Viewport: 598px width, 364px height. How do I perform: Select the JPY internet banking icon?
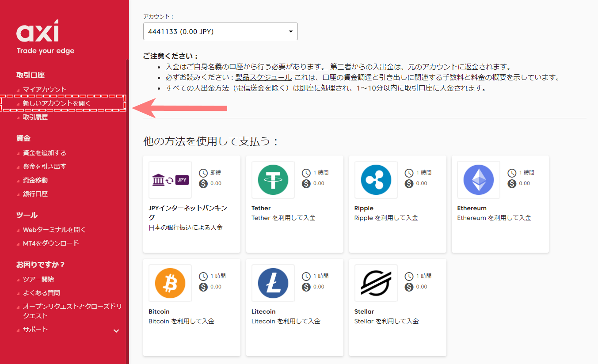pos(170,180)
